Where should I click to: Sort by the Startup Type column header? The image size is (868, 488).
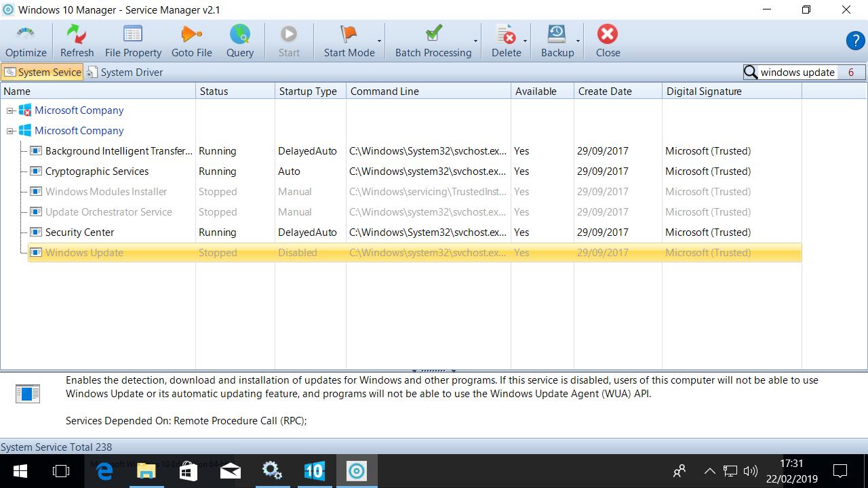point(311,91)
